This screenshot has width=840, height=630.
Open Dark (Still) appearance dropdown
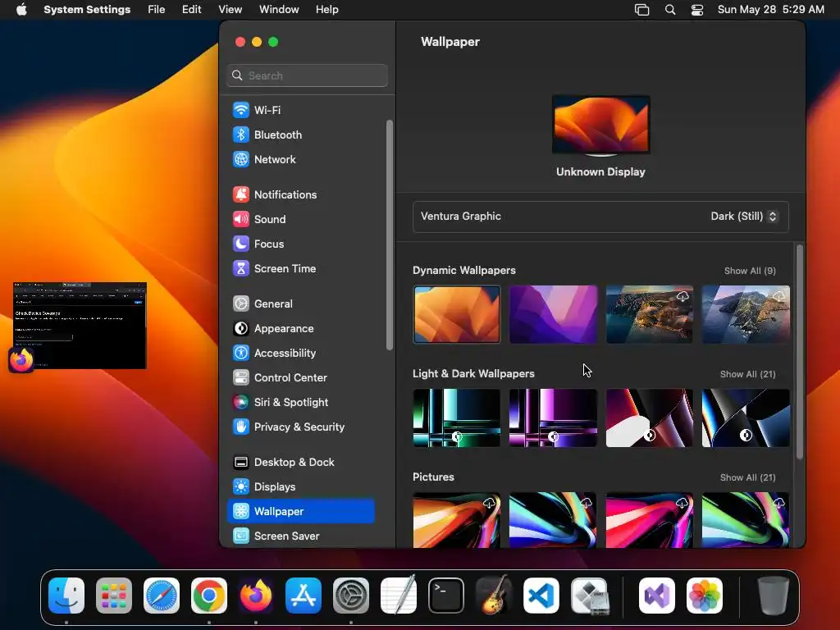(x=744, y=217)
